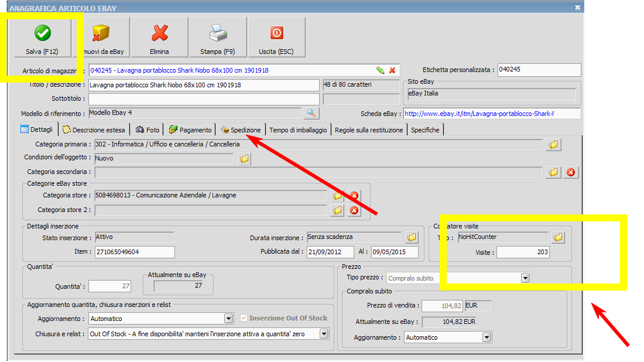644x362 pixels.
Task: Open the Modello di riferimento search magnifier
Action: 311,113
